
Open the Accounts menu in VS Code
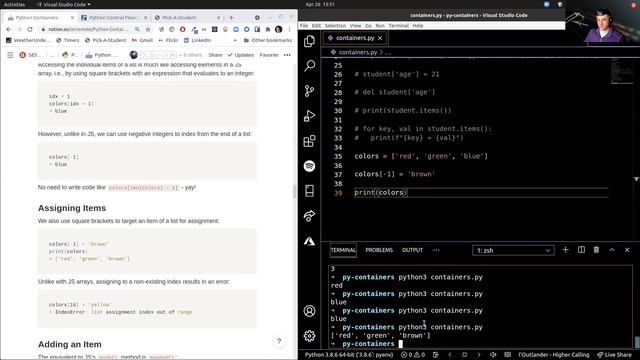(309, 311)
